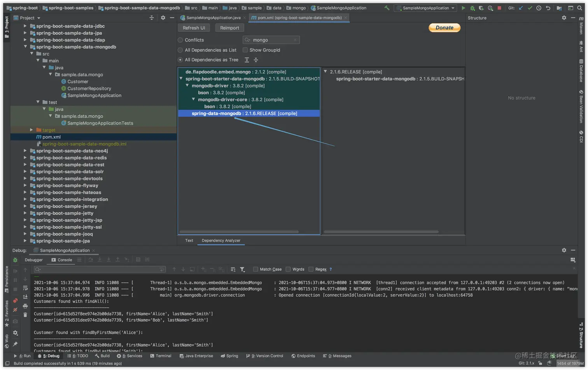Viewport: 588px width, 370px height.
Task: Select the Conflicts radio button
Action: coord(180,40)
